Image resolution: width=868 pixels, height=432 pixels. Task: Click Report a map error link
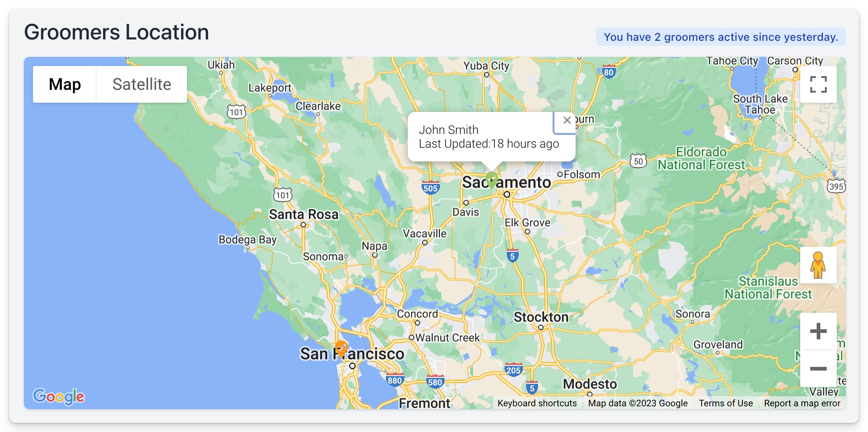coord(802,403)
